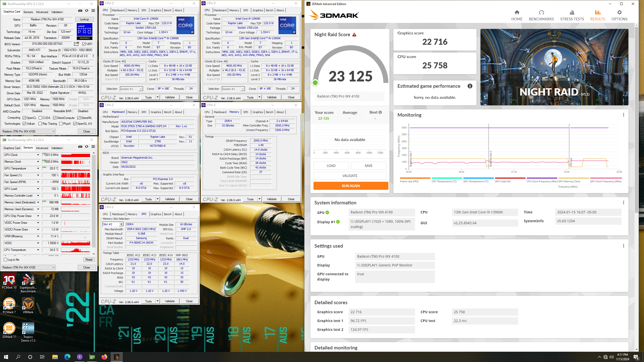
Task: Open the 3DMark 11 desktop shortcut
Action: click(x=9, y=330)
